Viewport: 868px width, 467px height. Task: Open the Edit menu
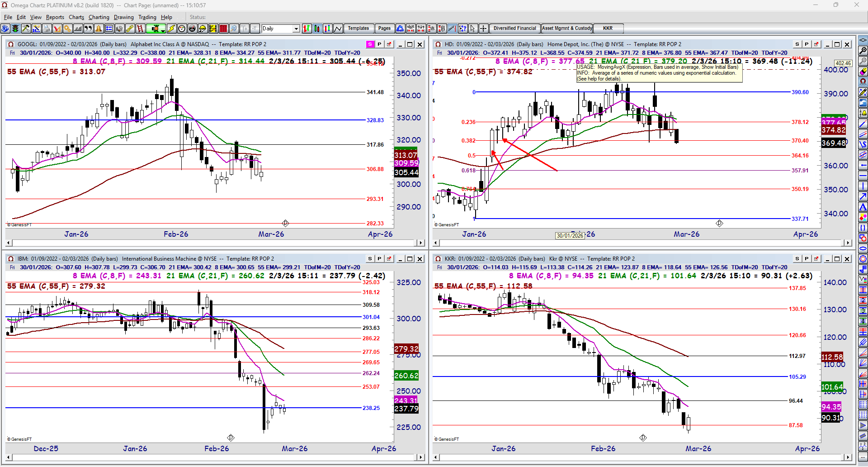click(21, 17)
